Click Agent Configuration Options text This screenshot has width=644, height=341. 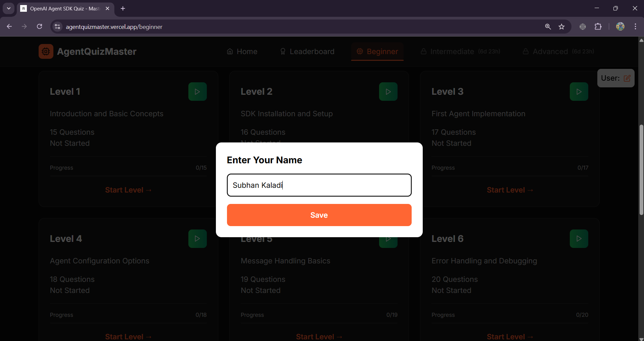100,261
